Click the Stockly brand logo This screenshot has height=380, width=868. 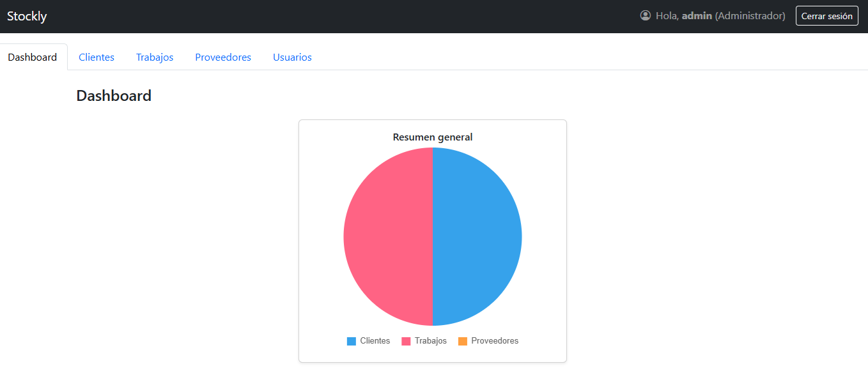pos(27,16)
